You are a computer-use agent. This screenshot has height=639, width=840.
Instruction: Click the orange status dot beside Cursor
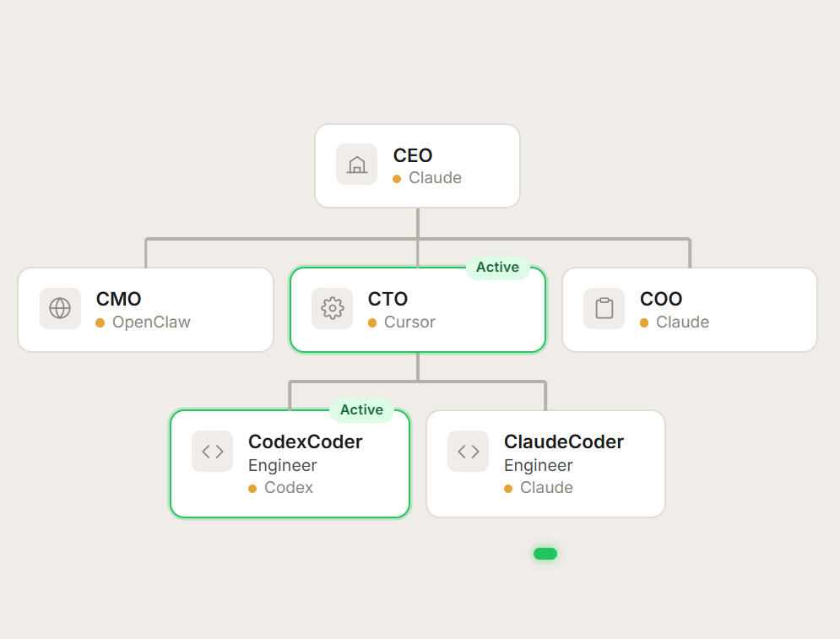[372, 322]
